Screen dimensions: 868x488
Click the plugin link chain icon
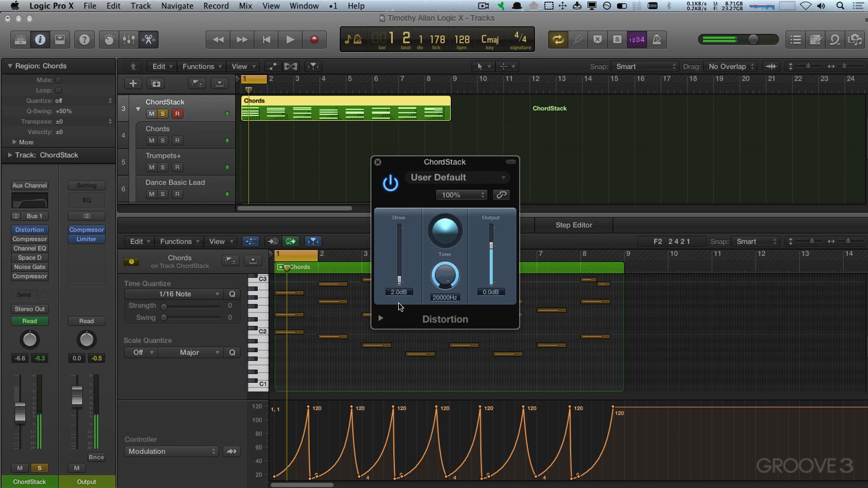pyautogui.click(x=502, y=195)
